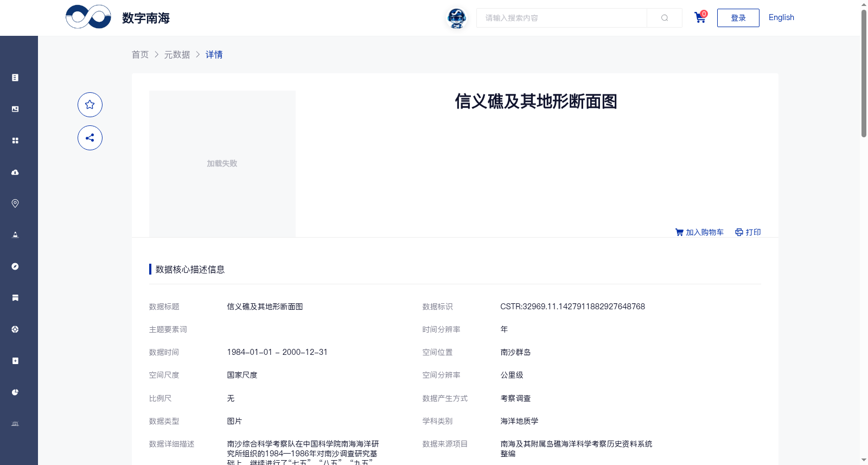The width and height of the screenshot is (868, 465).
Task: Open the pie chart sidebar icon
Action: (15, 392)
